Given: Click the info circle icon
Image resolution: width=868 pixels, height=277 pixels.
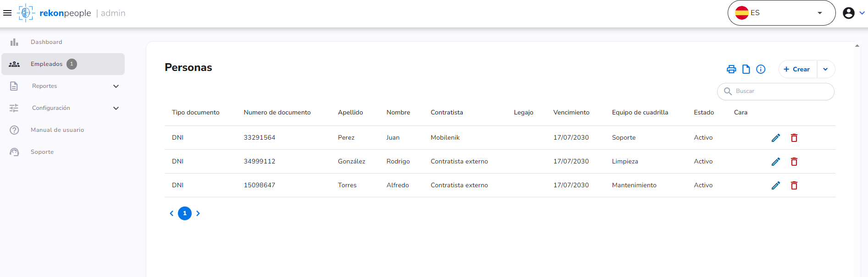Looking at the screenshot, I should click(761, 69).
